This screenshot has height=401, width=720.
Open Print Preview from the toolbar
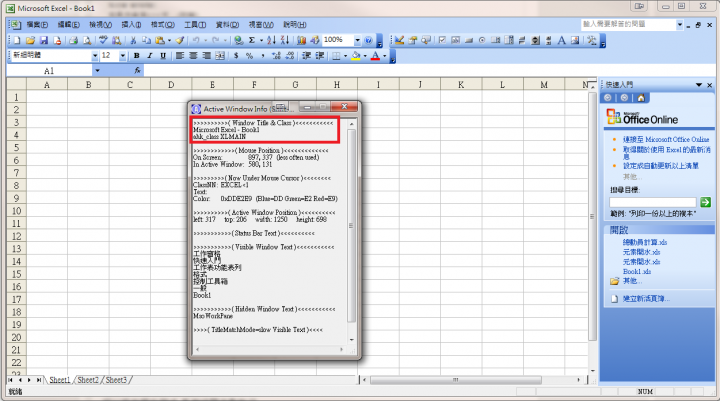coord(87,40)
